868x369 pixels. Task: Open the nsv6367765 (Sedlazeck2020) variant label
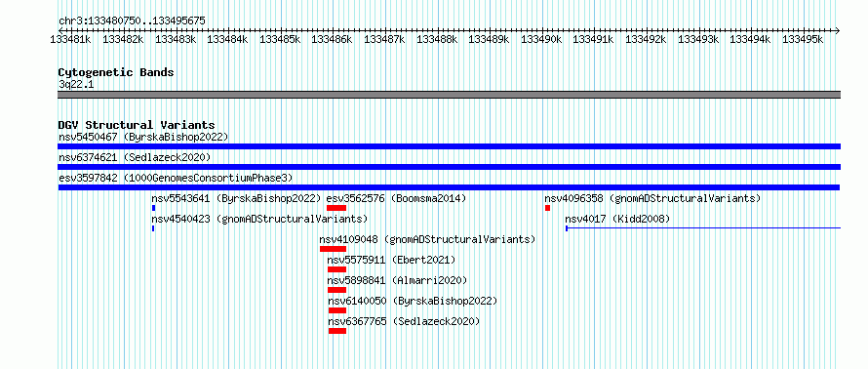tap(404, 321)
